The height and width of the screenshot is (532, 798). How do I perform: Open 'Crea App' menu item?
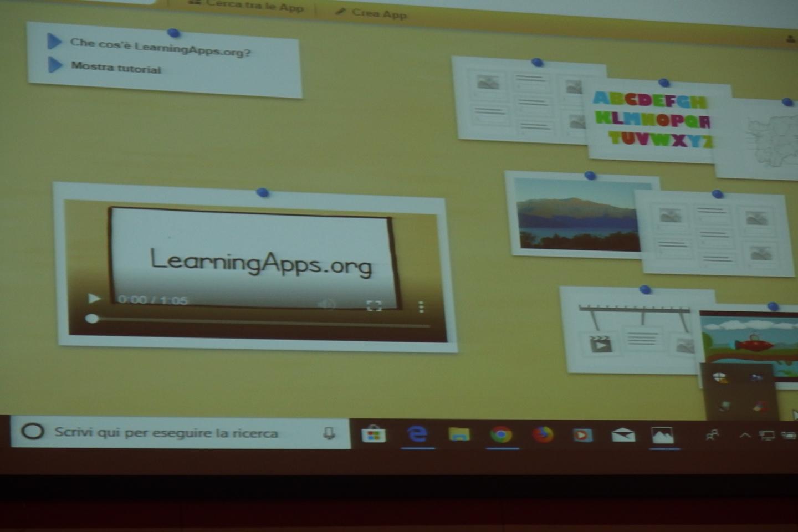379,13
